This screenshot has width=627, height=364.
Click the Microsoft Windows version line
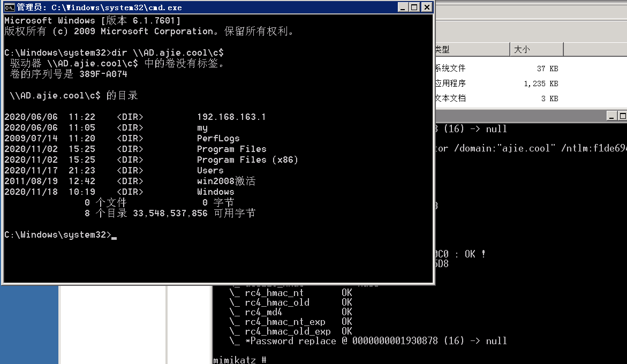[93, 20]
